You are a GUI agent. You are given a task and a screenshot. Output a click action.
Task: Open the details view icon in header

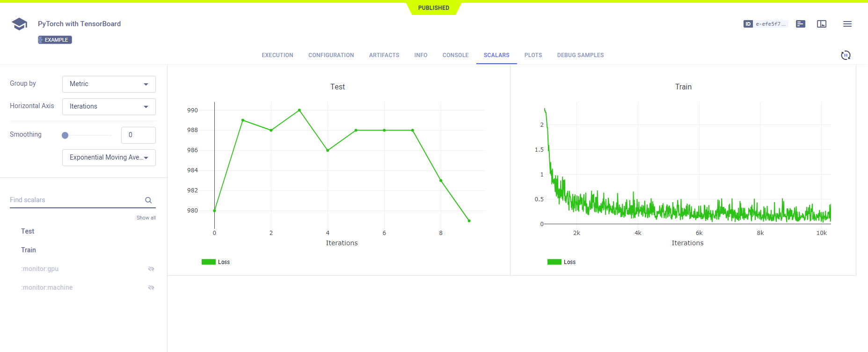(801, 24)
